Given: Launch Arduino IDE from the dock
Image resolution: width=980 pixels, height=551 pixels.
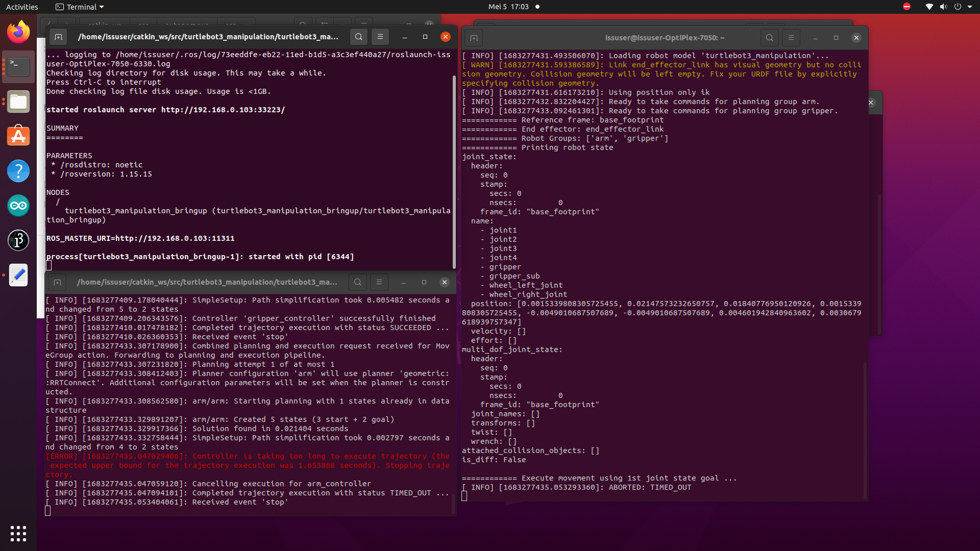Looking at the screenshot, I should 18,206.
